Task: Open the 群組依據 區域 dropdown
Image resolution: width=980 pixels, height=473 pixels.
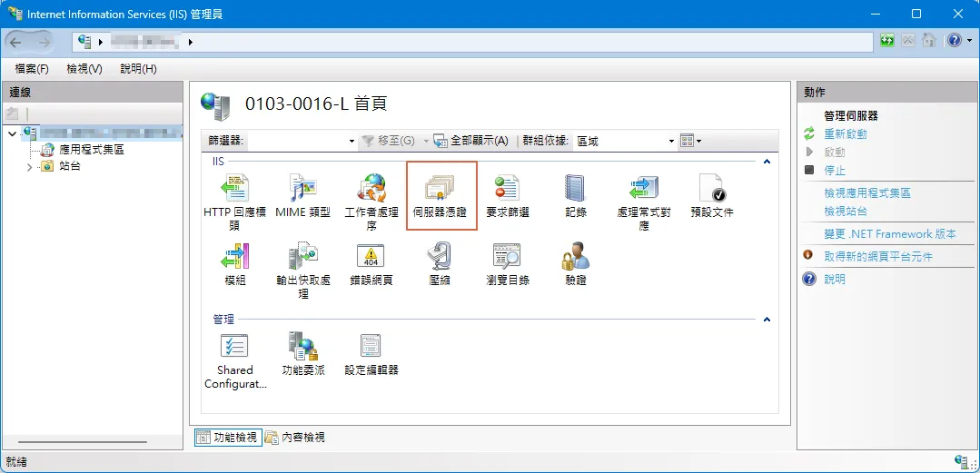Action: pos(625,142)
